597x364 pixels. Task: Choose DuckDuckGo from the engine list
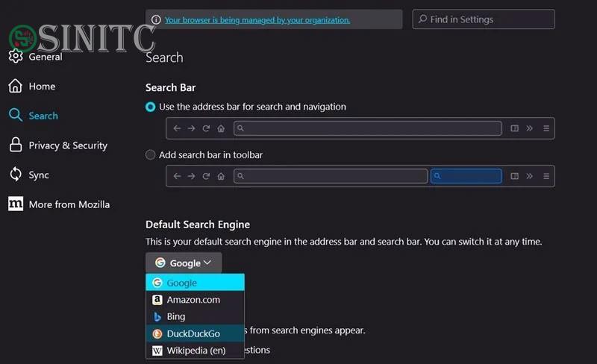(195, 333)
